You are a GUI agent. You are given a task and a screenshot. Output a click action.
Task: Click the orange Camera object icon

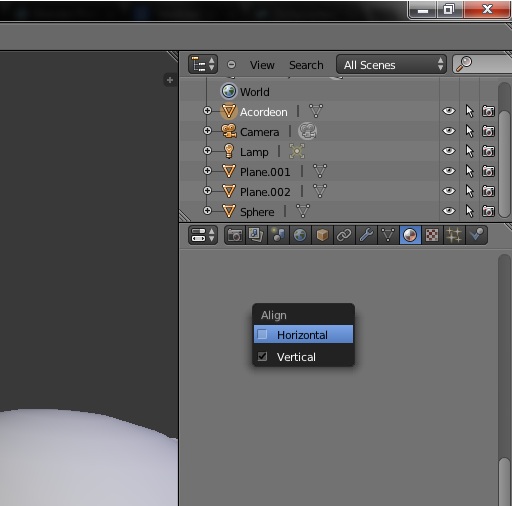pyautogui.click(x=229, y=131)
